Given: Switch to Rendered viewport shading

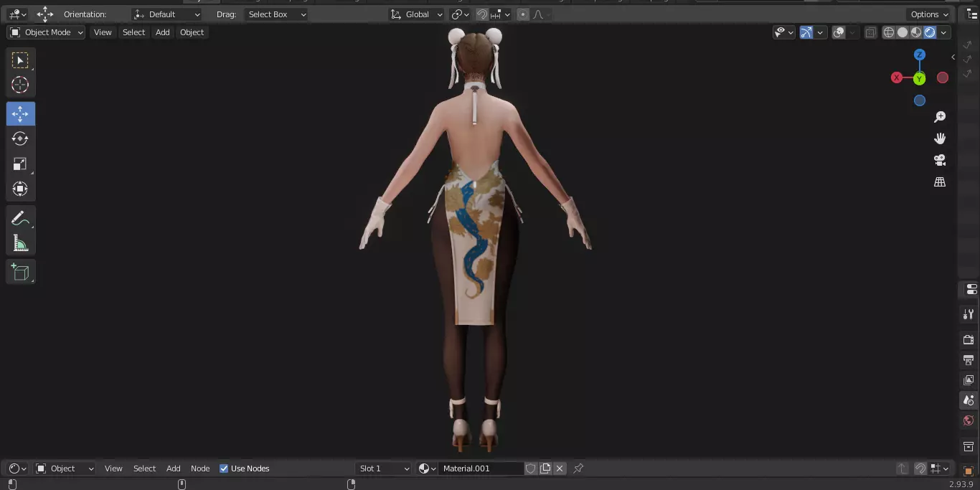Looking at the screenshot, I should [x=930, y=32].
